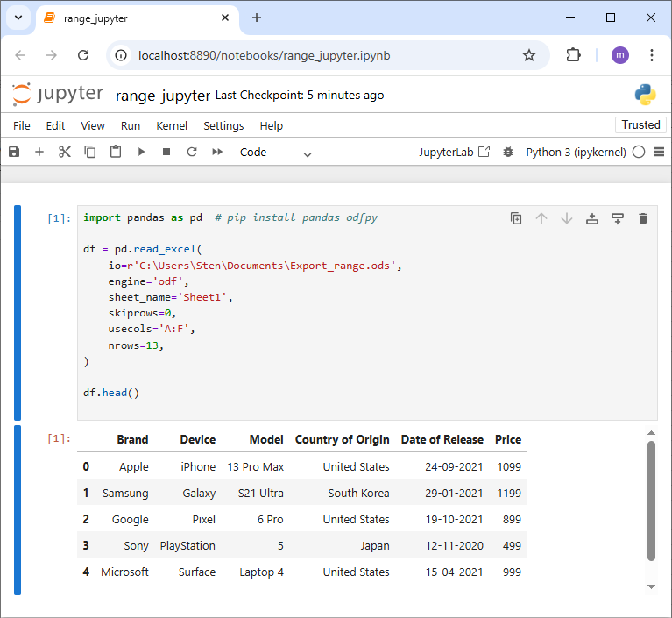Viewport: 672px width, 618px height.
Task: Select the 'PlayStation' table cell
Action: point(187,545)
